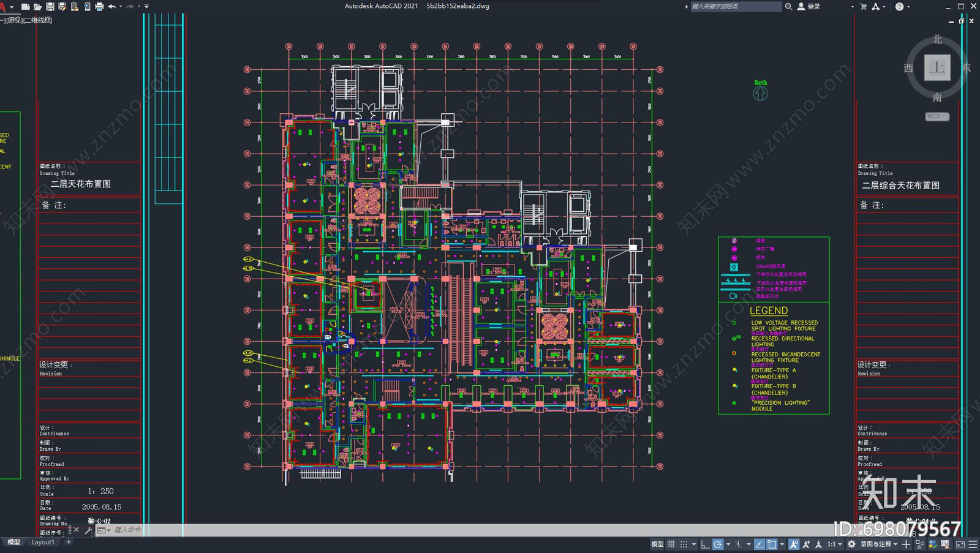
Task: Toggle isometric drafting in status bar
Action: (738, 544)
